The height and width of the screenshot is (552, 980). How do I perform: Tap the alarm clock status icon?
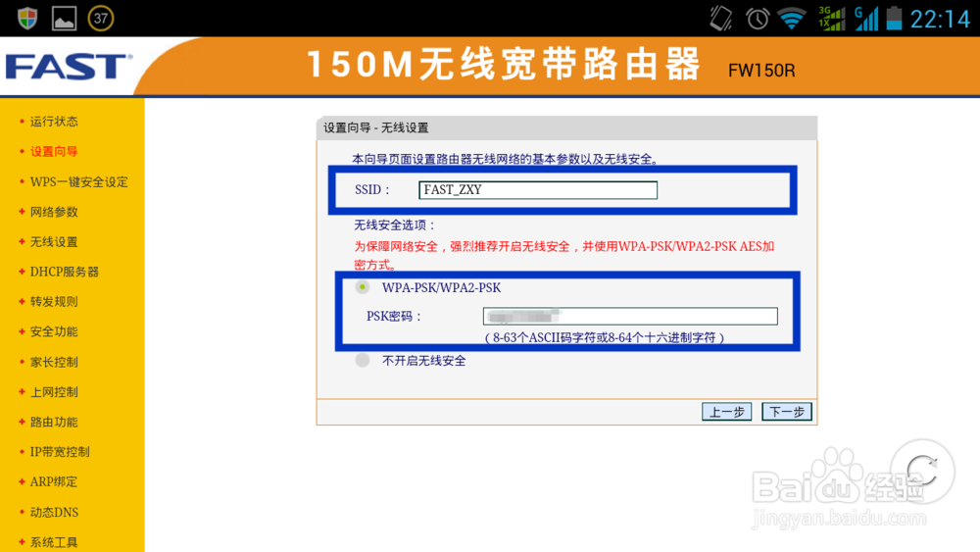point(758,18)
